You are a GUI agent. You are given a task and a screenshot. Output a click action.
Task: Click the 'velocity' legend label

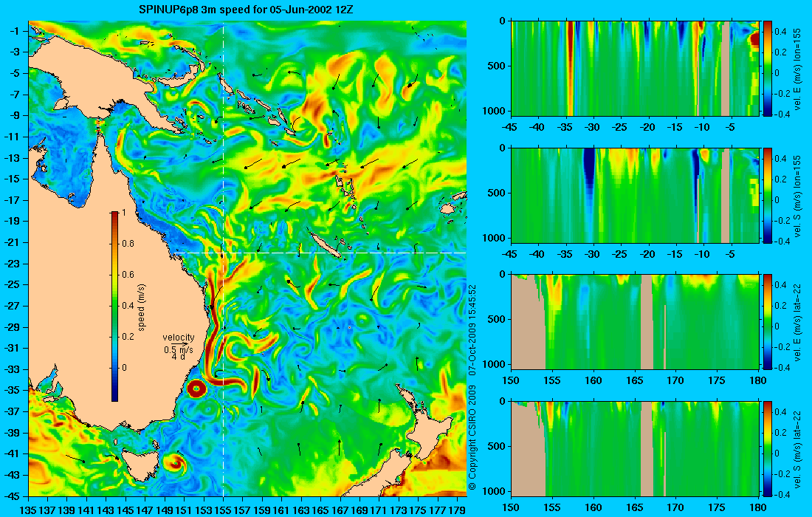tap(179, 338)
